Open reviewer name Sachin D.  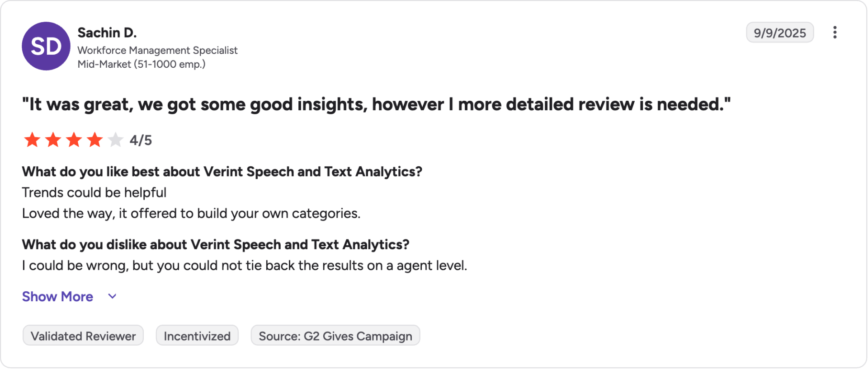[107, 33]
